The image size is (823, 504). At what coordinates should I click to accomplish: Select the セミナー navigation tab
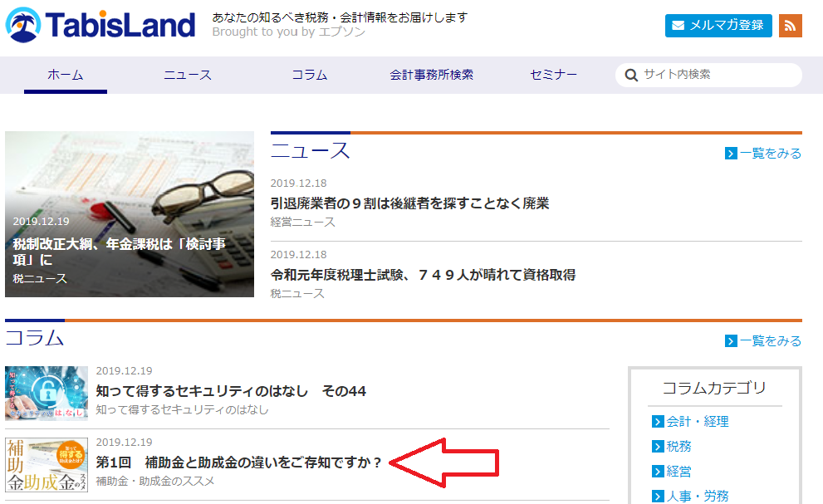click(554, 75)
